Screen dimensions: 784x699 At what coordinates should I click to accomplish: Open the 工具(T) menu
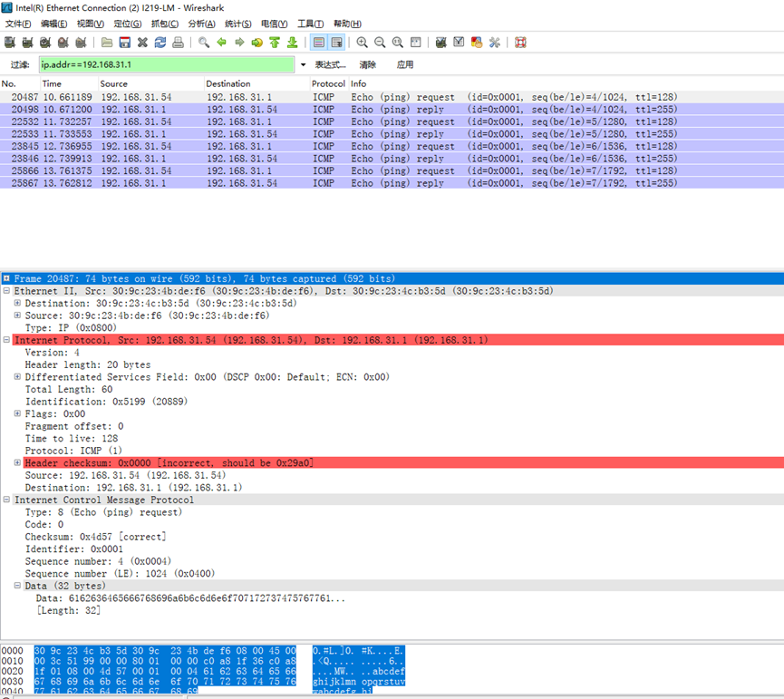pos(311,24)
